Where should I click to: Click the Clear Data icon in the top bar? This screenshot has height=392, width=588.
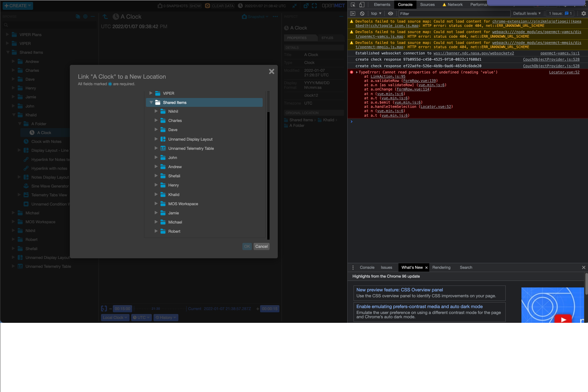tap(207, 6)
